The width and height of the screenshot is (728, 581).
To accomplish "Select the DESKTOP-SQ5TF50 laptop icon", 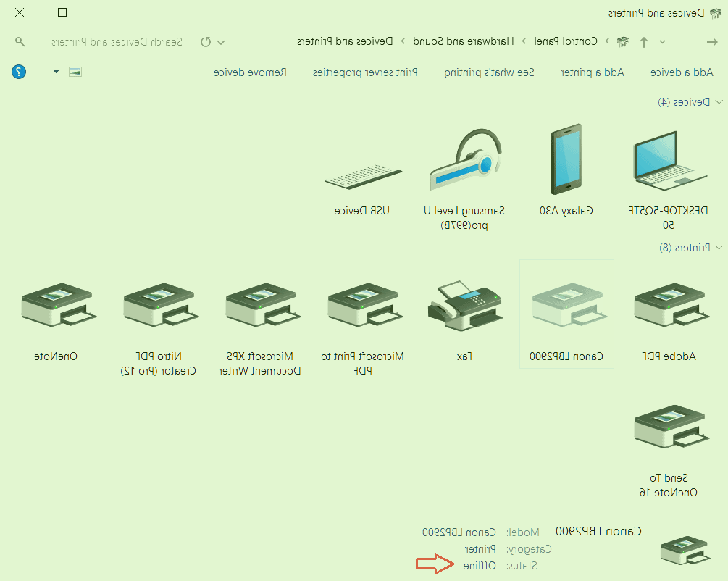I will coord(669,159).
